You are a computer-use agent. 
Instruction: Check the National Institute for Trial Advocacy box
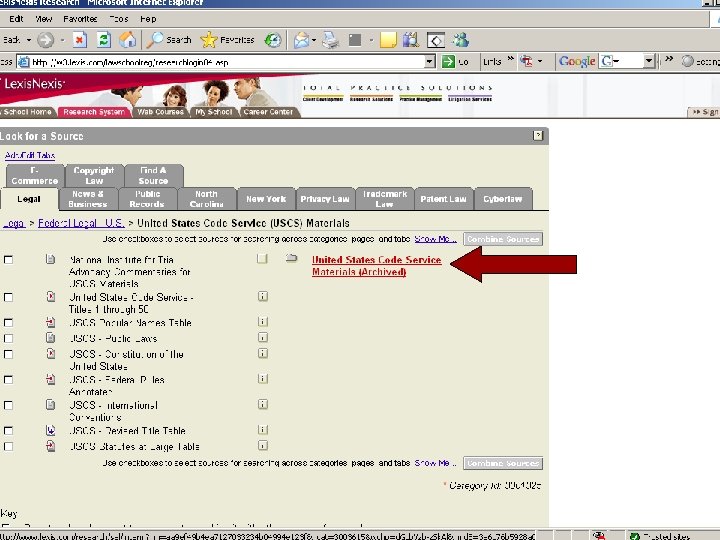pyautogui.click(x=8, y=260)
